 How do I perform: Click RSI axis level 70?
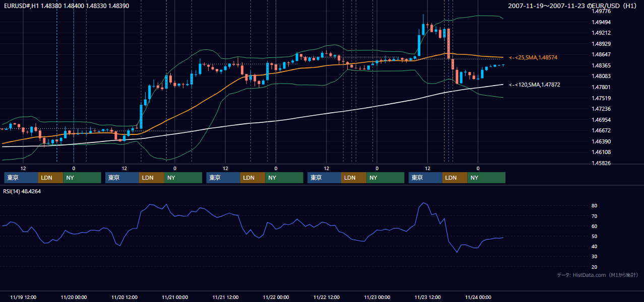(595, 216)
